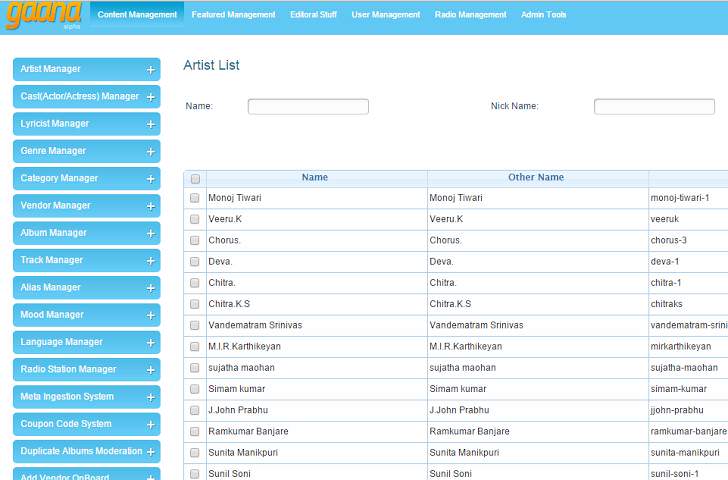Sort table by Name column header

(315, 178)
